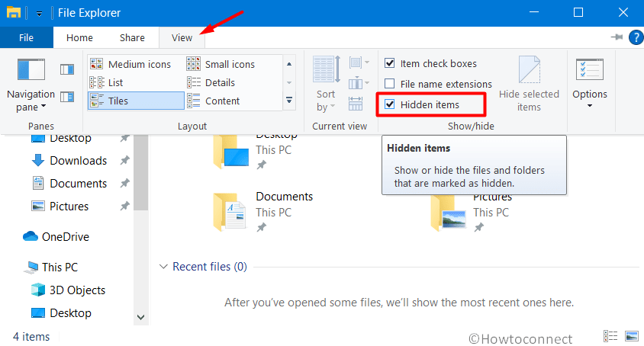Viewport: 644px width, 346px height.
Task: Click the Navigation pane button
Action: coord(31,85)
